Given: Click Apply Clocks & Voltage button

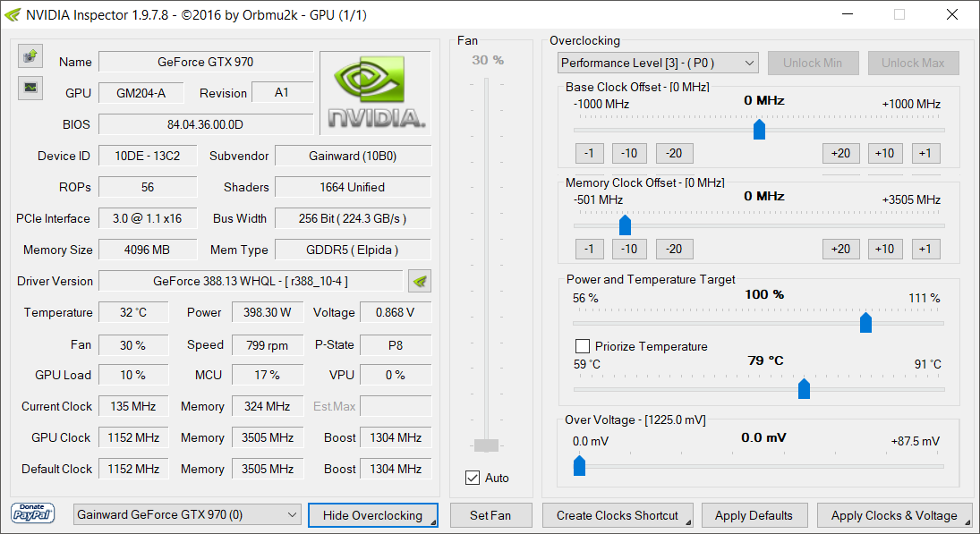Looking at the screenshot, I should pyautogui.click(x=894, y=515).
